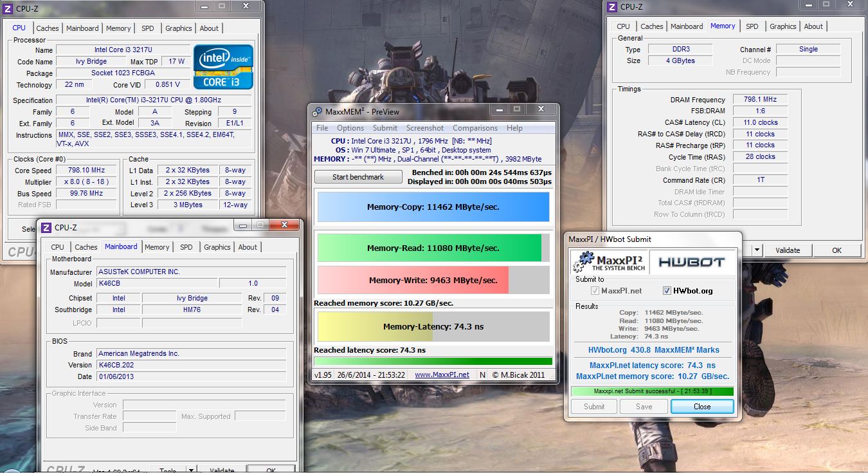This screenshot has height=473, width=868.
Task: Maximize the MaxxMEM² PreView window
Action: (x=517, y=109)
